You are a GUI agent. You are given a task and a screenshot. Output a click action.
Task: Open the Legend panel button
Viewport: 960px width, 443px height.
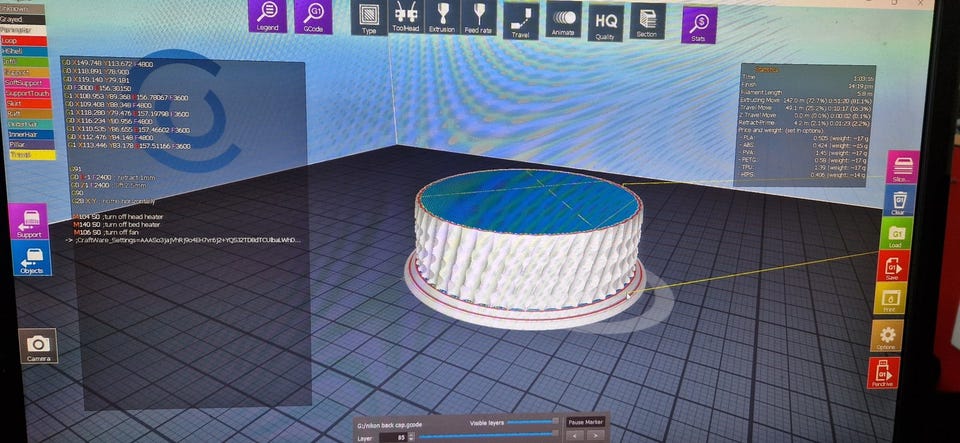tap(267, 16)
